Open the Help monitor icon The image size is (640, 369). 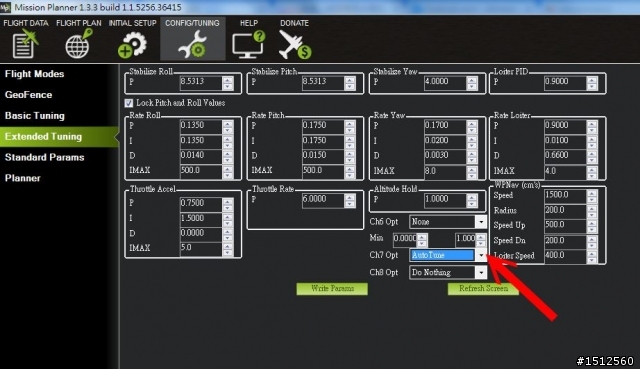[x=249, y=43]
